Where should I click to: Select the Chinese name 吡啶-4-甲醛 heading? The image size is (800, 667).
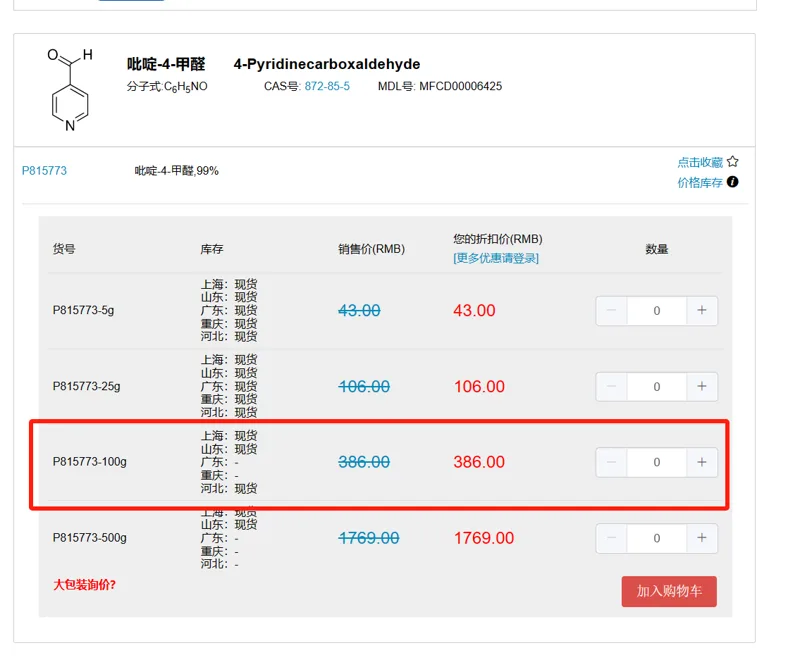(166, 64)
